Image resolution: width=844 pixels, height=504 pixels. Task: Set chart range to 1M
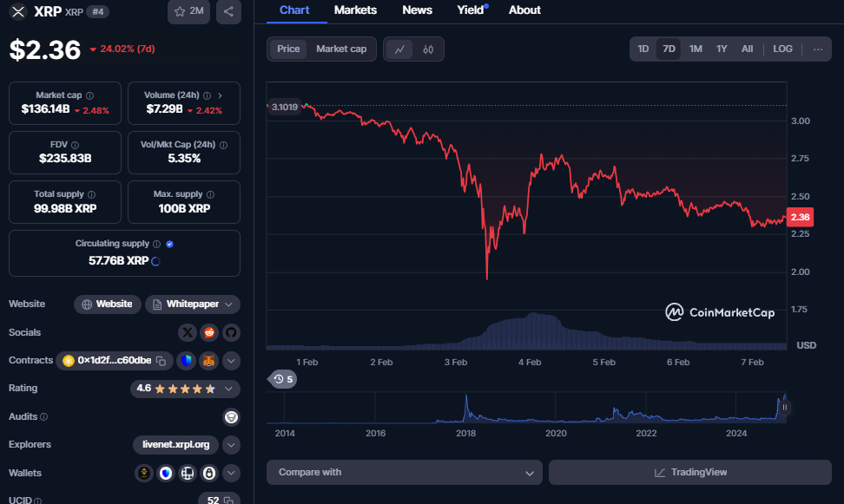click(x=696, y=49)
